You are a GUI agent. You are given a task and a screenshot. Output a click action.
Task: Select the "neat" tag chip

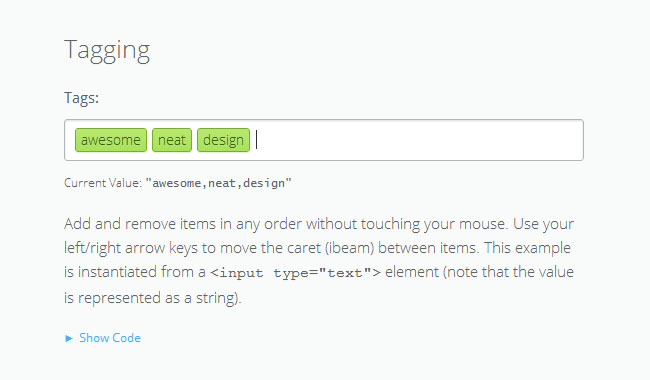[172, 140]
